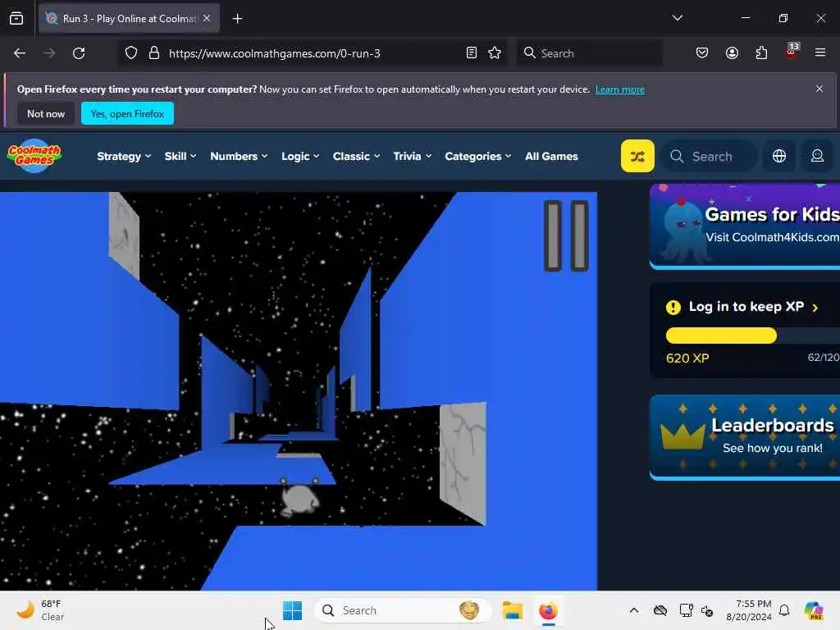Open Firefox View icon
This screenshot has height=630, width=840.
click(16, 19)
